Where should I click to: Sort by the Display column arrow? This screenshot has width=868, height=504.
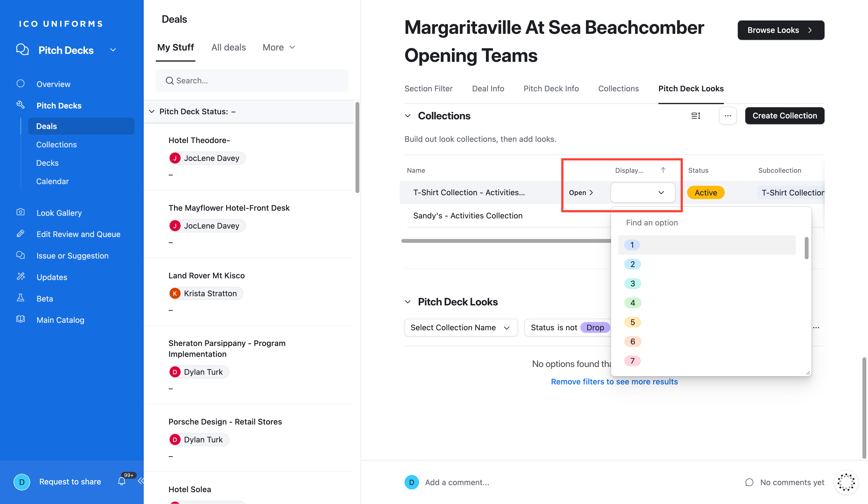[x=663, y=170]
